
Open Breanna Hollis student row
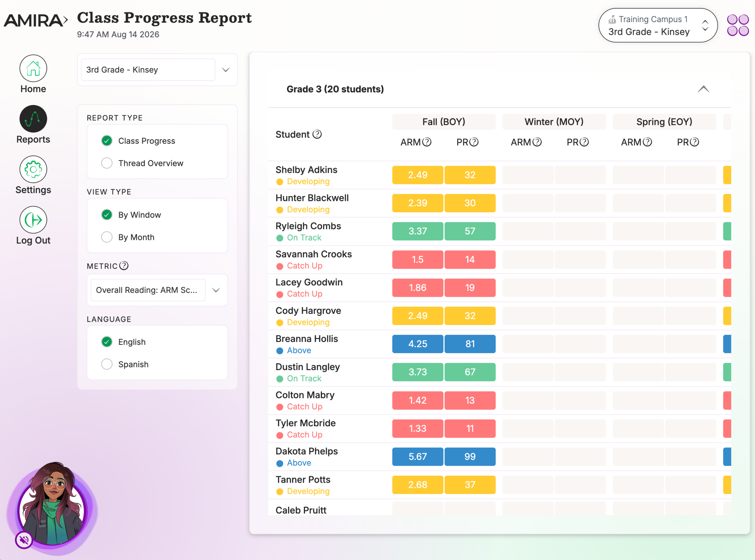[499, 344]
